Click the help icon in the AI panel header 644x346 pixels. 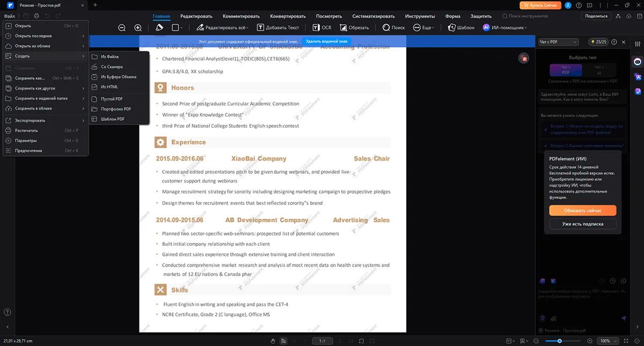pyautogui.click(x=614, y=41)
